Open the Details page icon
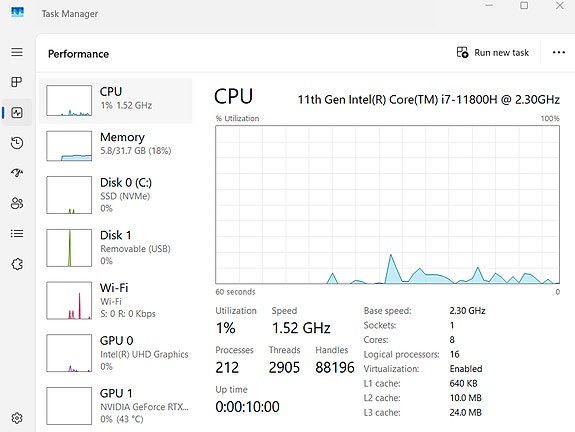This screenshot has width=575, height=432. (17, 234)
